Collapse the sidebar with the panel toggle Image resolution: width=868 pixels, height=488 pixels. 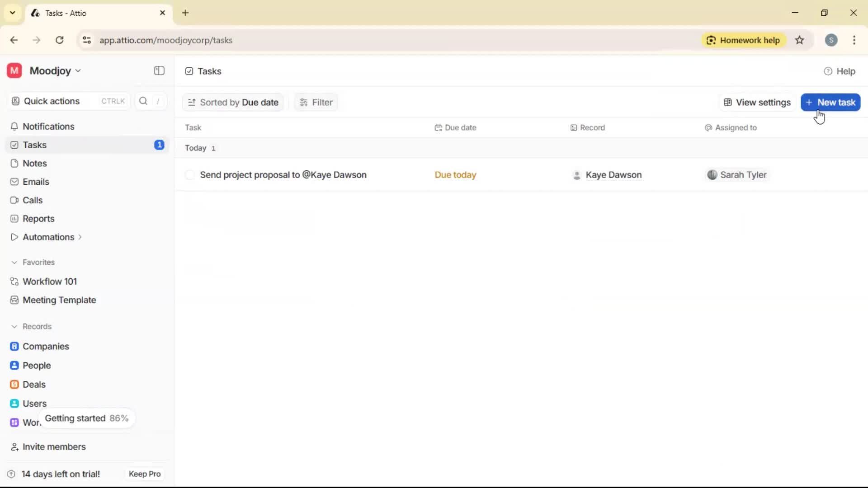coord(159,70)
